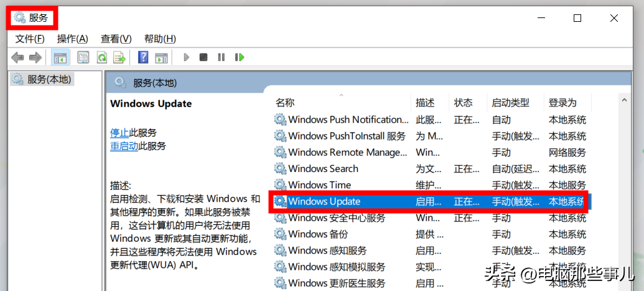Click the Export List toolbar icon

coord(119,57)
